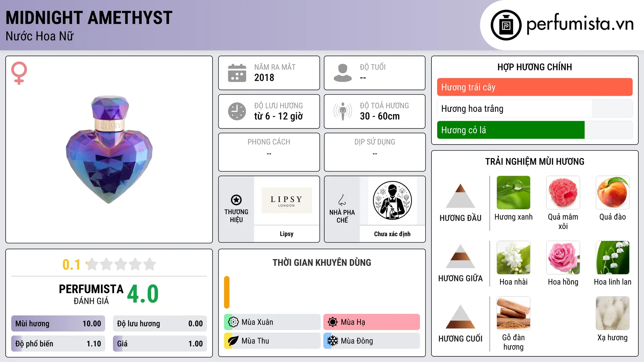
Task: Click the Mùa Đông season bar
Action: point(372,341)
